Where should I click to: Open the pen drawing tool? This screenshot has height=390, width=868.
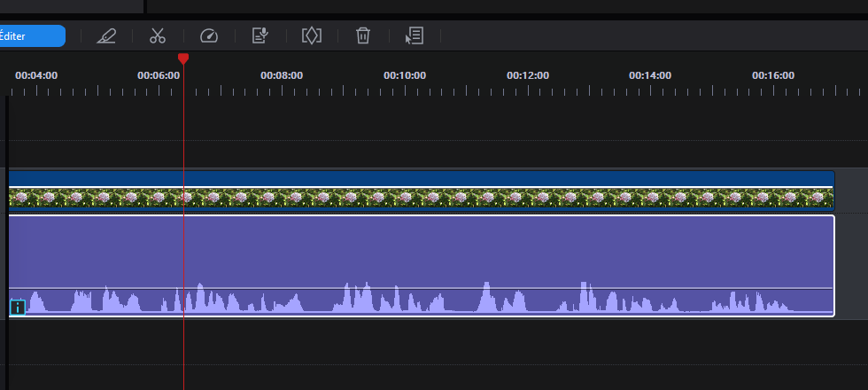pyautogui.click(x=106, y=36)
